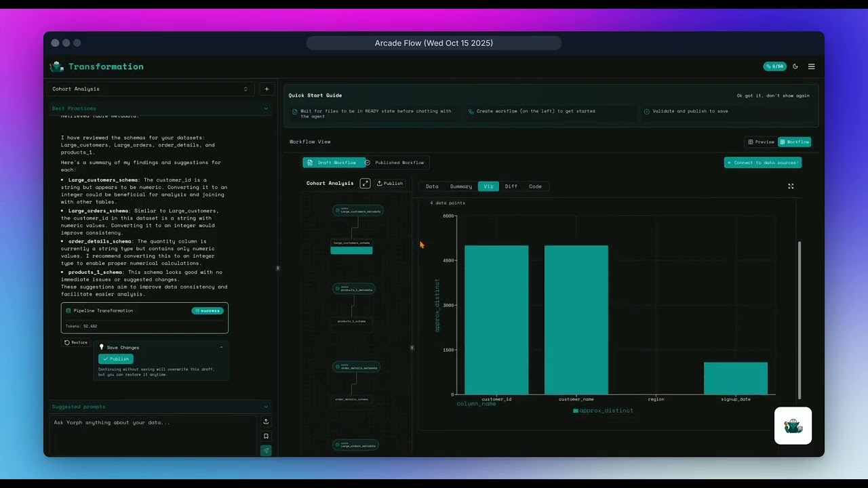
Task: Click the Save Changes lightbulb icon
Action: coord(102,347)
